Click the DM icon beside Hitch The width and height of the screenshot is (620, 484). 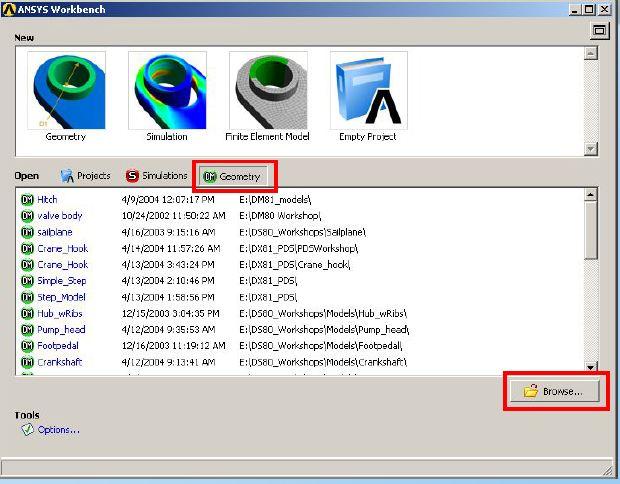click(x=27, y=200)
